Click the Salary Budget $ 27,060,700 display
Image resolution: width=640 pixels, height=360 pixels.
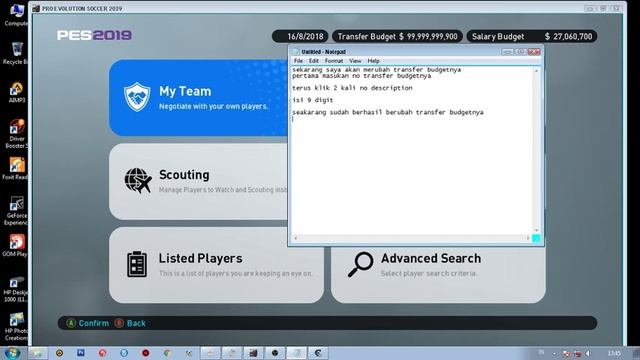coord(532,36)
